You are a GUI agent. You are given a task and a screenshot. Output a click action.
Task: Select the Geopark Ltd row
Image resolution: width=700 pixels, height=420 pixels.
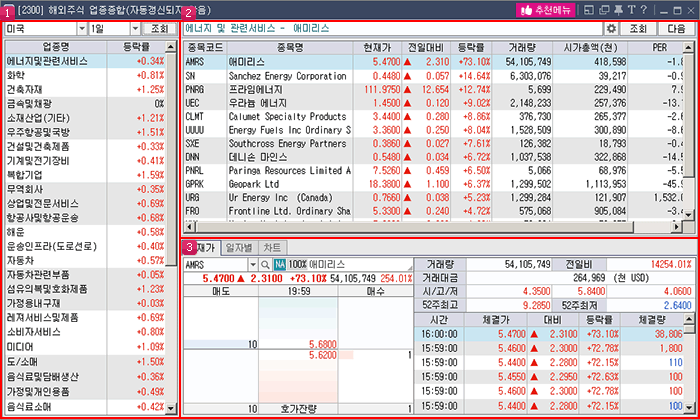coord(433,184)
